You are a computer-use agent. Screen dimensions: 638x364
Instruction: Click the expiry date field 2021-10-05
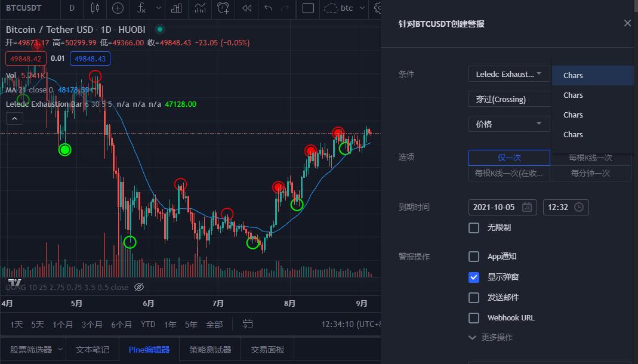coord(503,207)
